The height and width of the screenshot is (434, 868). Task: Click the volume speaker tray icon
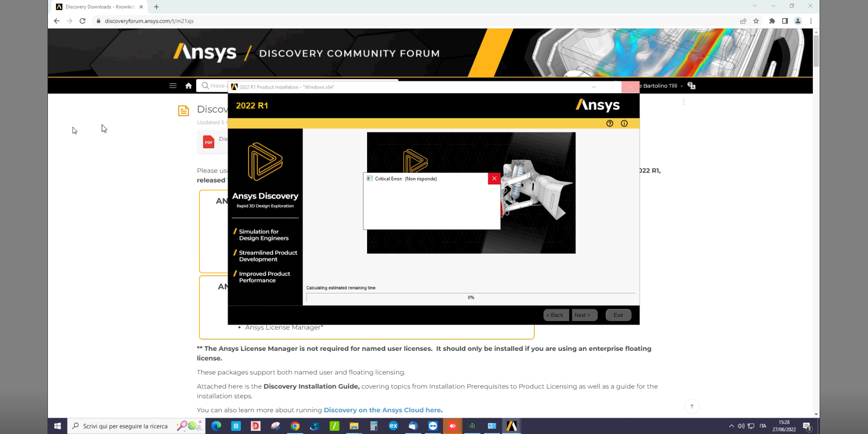coord(741,426)
